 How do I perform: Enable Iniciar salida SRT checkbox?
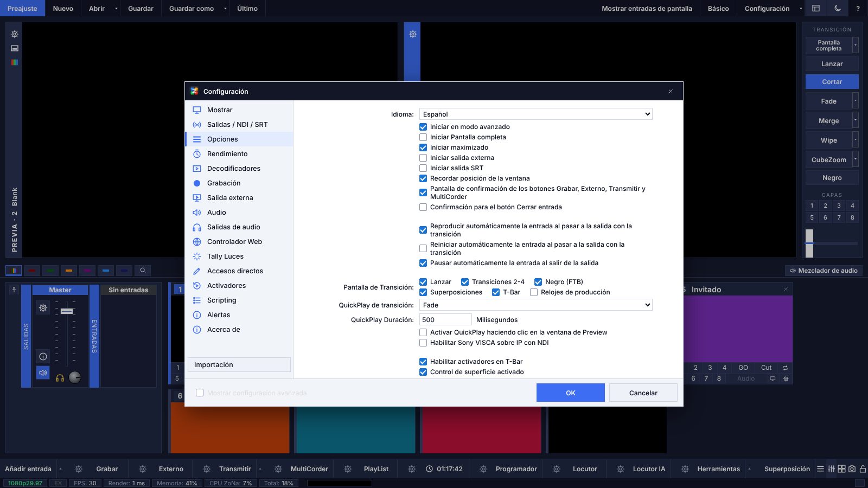(x=423, y=168)
